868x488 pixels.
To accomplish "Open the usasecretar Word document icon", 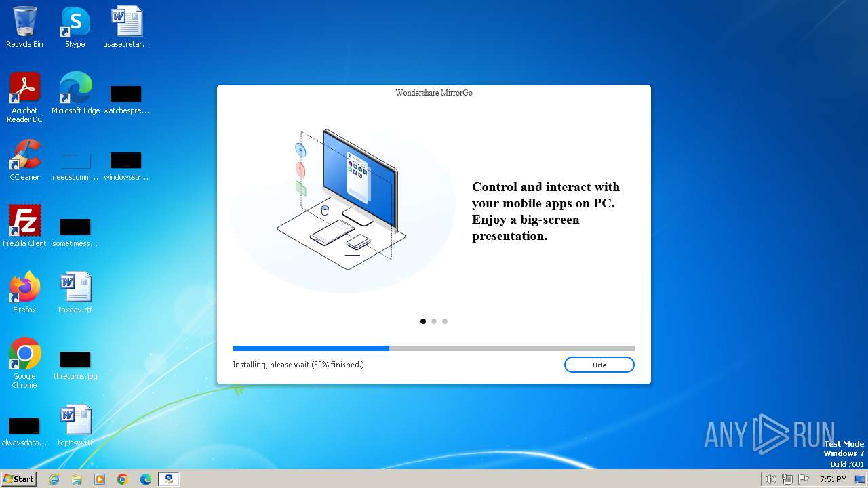I will 126,27.
